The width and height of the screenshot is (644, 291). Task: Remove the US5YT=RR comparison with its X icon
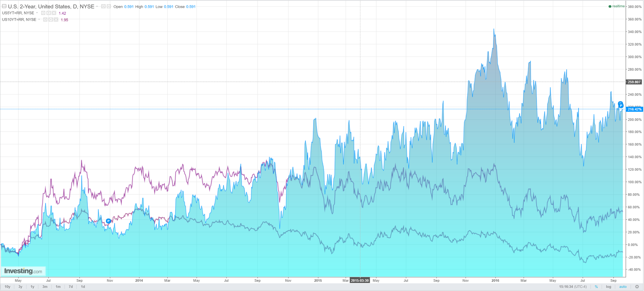pyautogui.click(x=54, y=13)
